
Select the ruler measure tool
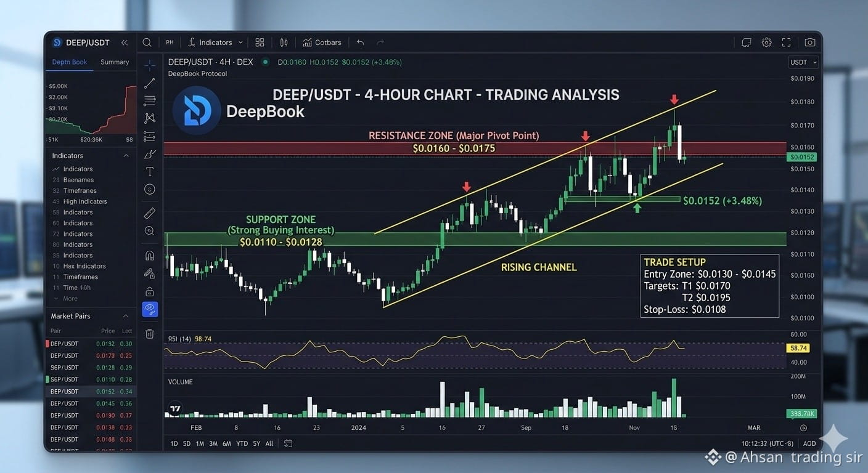[x=150, y=213]
